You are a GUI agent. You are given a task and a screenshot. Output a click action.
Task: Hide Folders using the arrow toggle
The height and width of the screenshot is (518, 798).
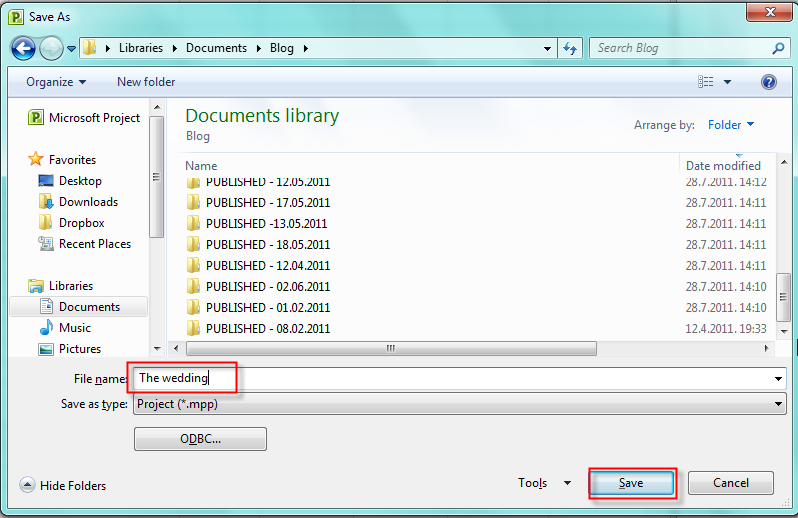pyautogui.click(x=28, y=486)
